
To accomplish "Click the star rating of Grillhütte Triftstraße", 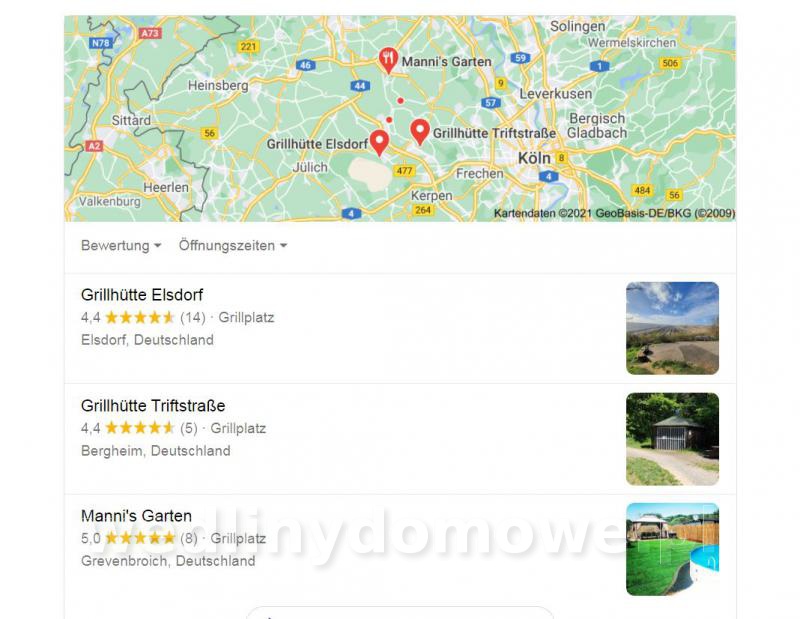I will click(x=140, y=428).
